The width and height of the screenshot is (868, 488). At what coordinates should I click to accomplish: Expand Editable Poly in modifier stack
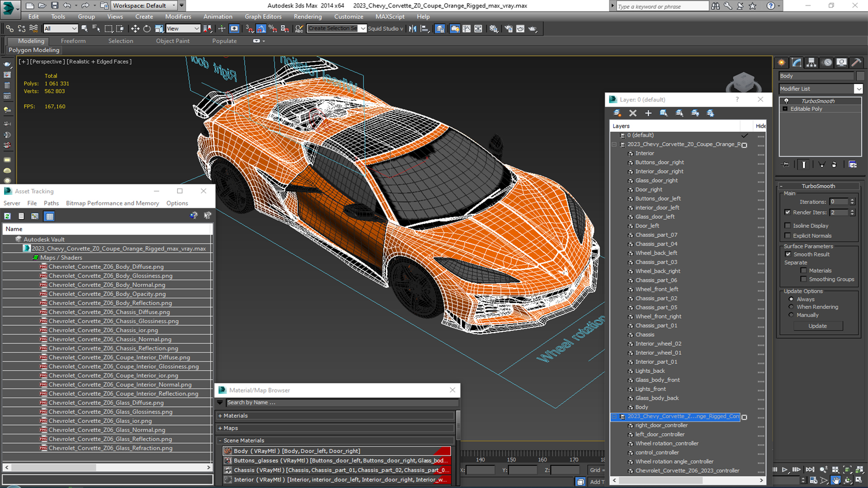coord(785,109)
